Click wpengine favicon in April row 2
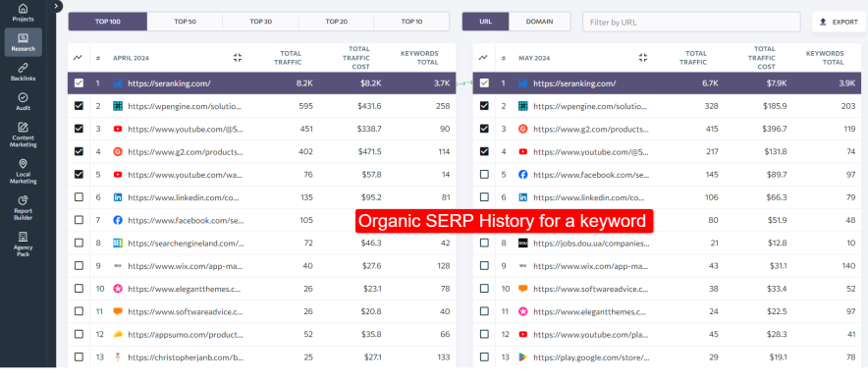The width and height of the screenshot is (868, 384). pyautogui.click(x=118, y=106)
